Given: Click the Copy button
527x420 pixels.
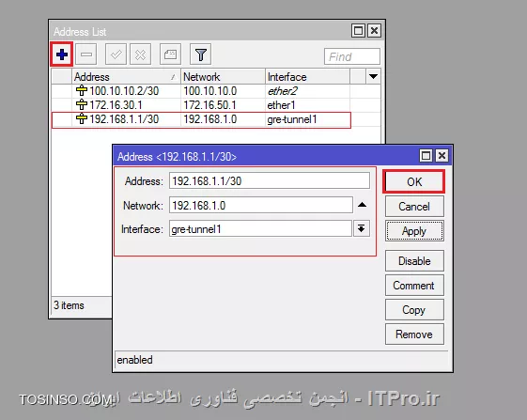Looking at the screenshot, I should pos(414,310).
